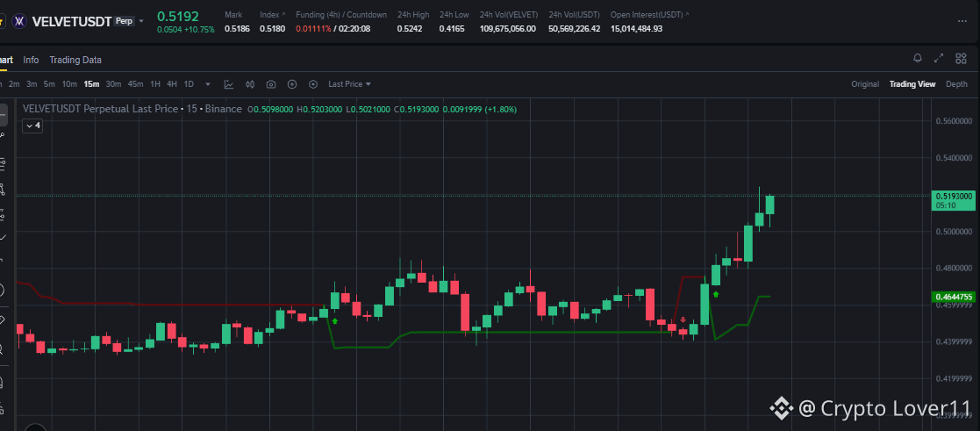This screenshot has height=431, width=980.
Task: Select the 15m timeframe
Action: pyautogui.click(x=92, y=83)
